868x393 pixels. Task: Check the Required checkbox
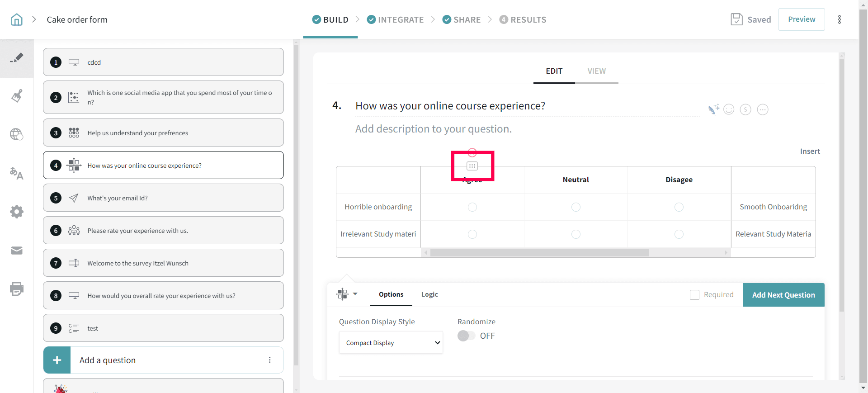point(694,295)
